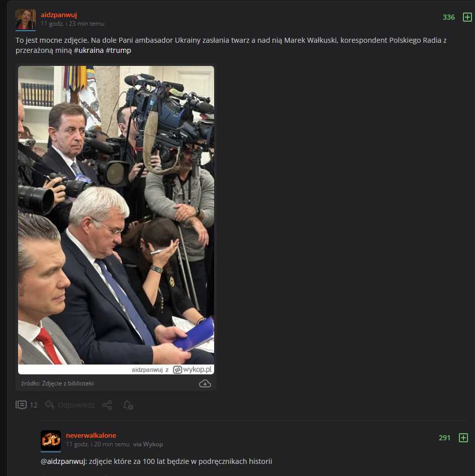This screenshot has width=475, height=476.
Task: Follow the #ukraina hashtag
Action: (x=88, y=50)
